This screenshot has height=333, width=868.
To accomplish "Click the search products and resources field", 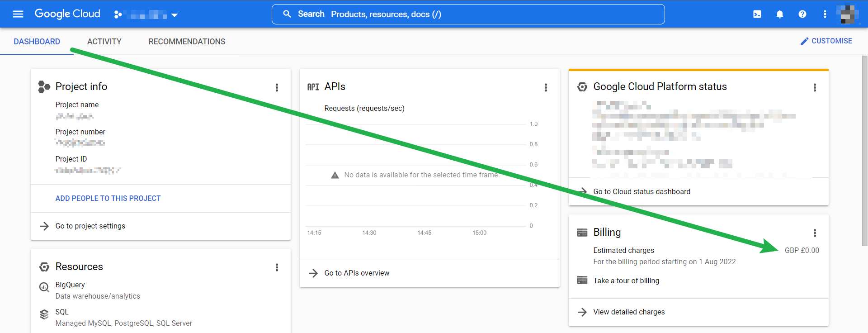I will click(468, 14).
